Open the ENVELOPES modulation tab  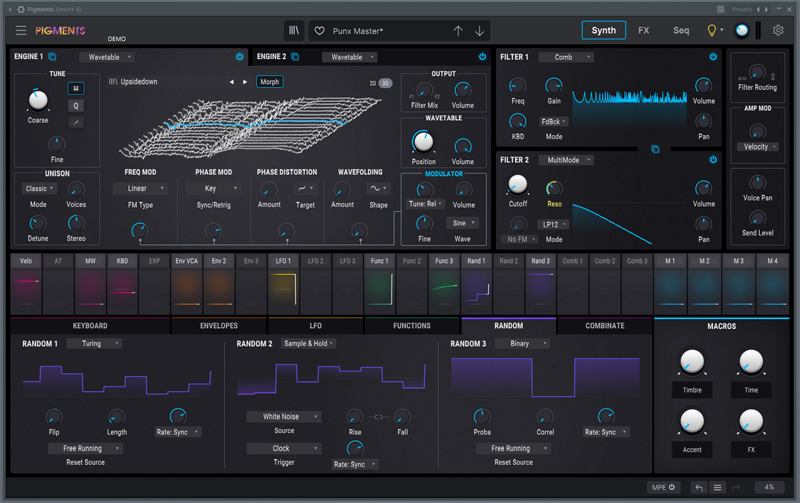[219, 325]
